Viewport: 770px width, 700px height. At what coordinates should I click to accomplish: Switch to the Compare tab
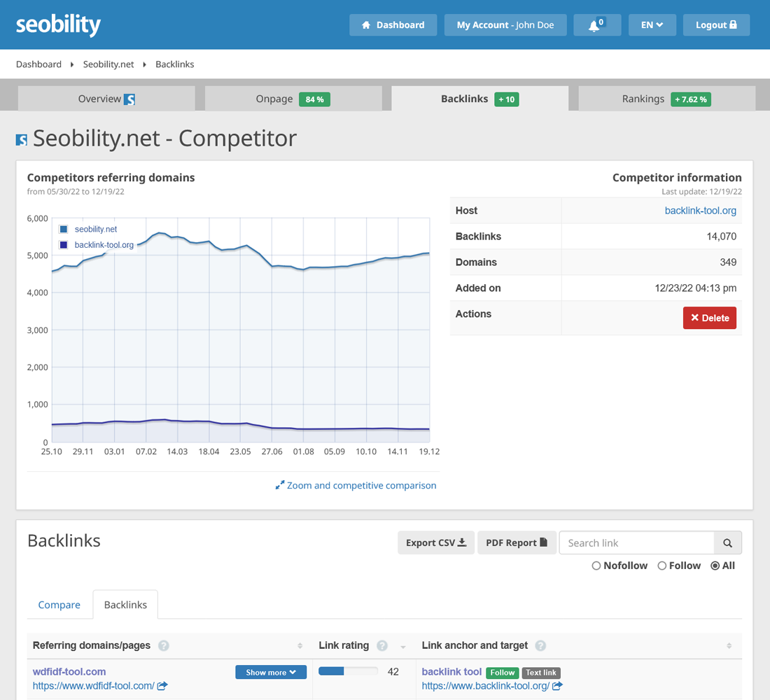(x=59, y=604)
